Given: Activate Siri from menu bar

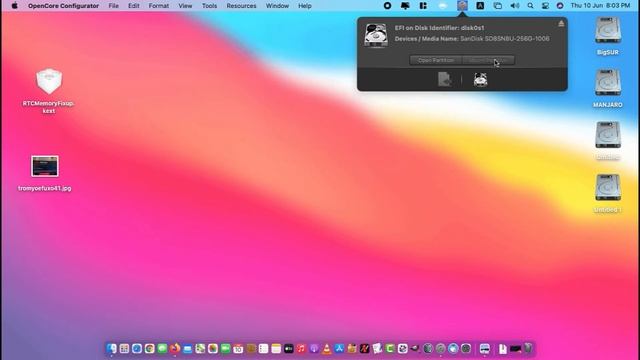Looking at the screenshot, I should click(x=560, y=6).
